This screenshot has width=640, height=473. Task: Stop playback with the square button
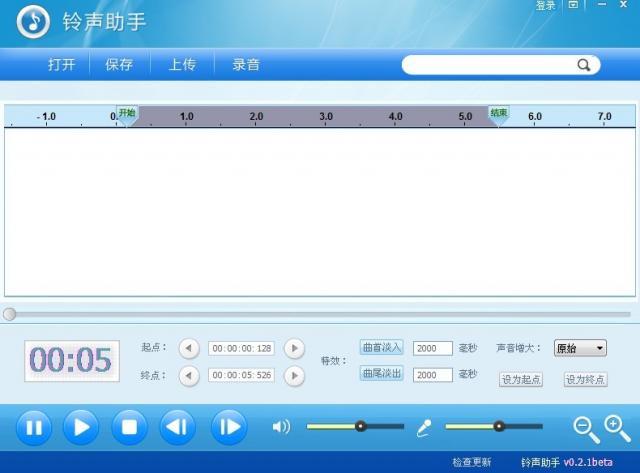(x=129, y=427)
